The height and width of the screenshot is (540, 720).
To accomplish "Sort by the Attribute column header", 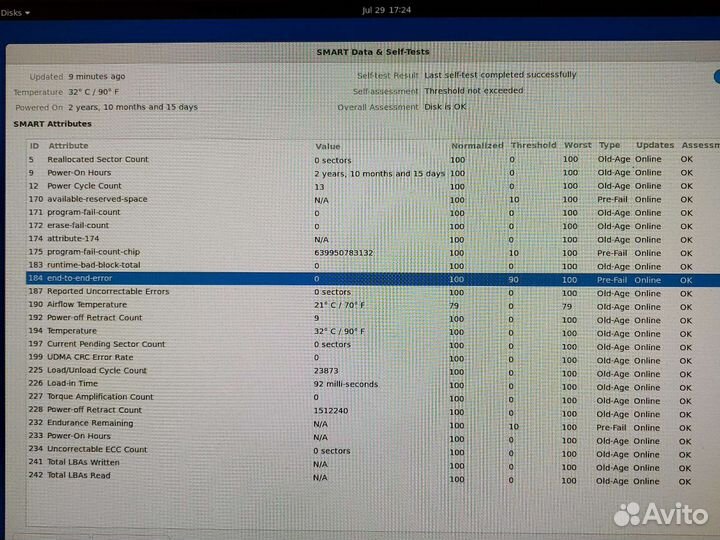I will (x=68, y=146).
